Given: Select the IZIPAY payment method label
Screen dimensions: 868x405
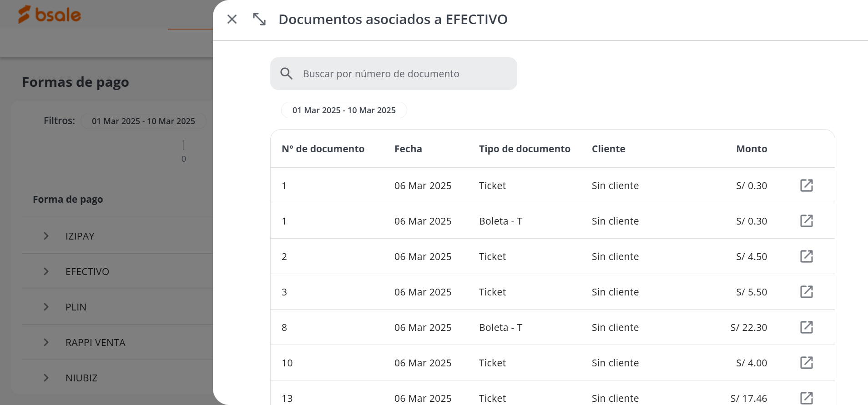Looking at the screenshot, I should click(80, 236).
